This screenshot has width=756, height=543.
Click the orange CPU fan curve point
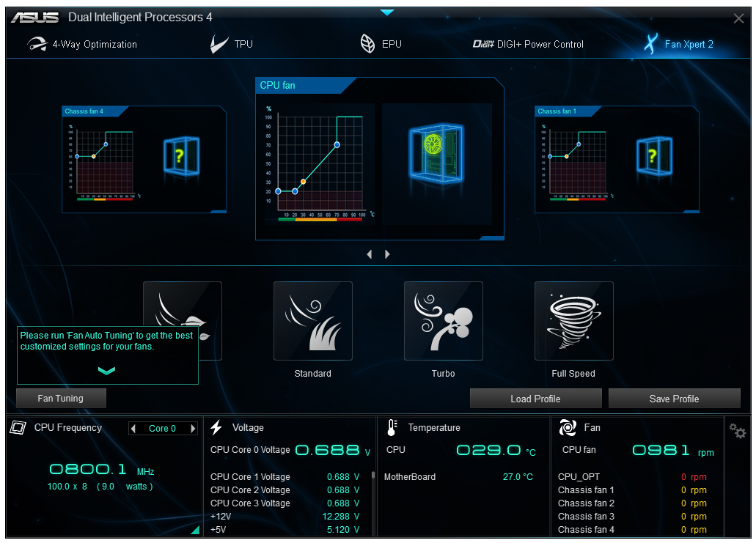304,182
